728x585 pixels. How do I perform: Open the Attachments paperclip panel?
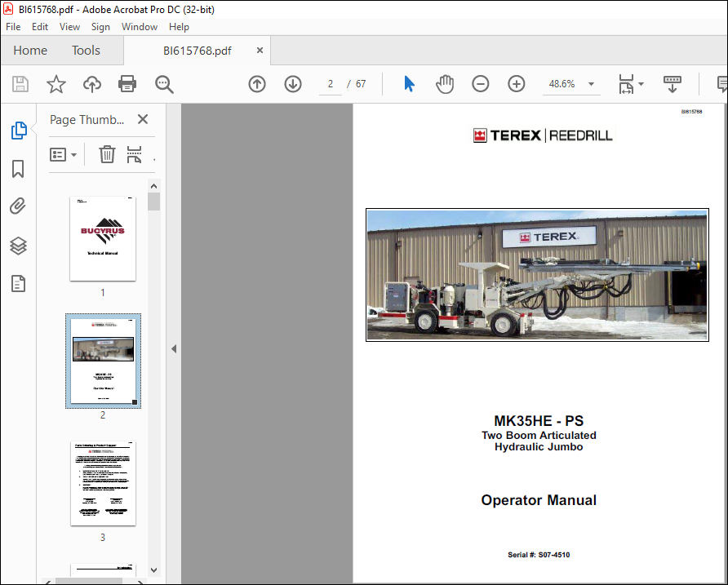pyautogui.click(x=18, y=206)
